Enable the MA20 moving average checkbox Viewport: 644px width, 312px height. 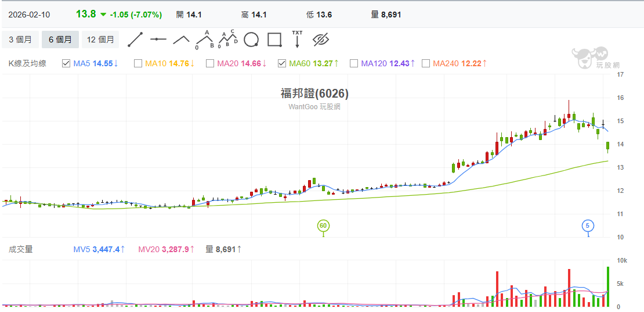210,63
